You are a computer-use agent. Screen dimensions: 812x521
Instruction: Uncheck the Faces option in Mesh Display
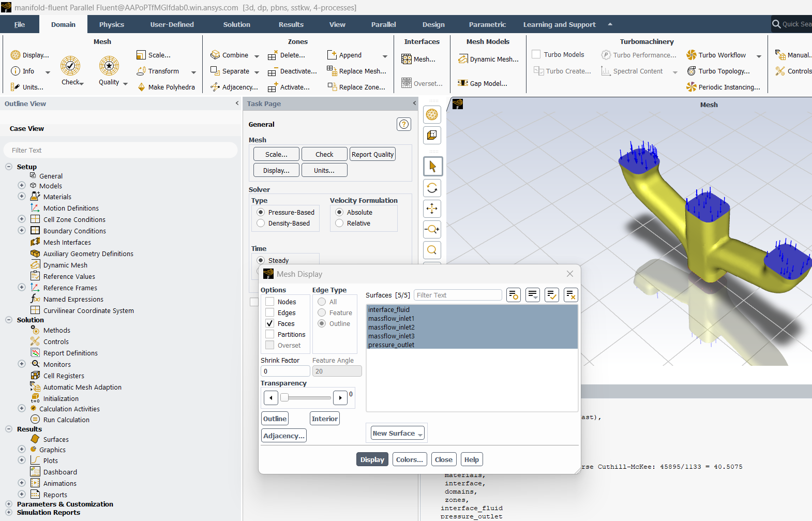pos(269,323)
